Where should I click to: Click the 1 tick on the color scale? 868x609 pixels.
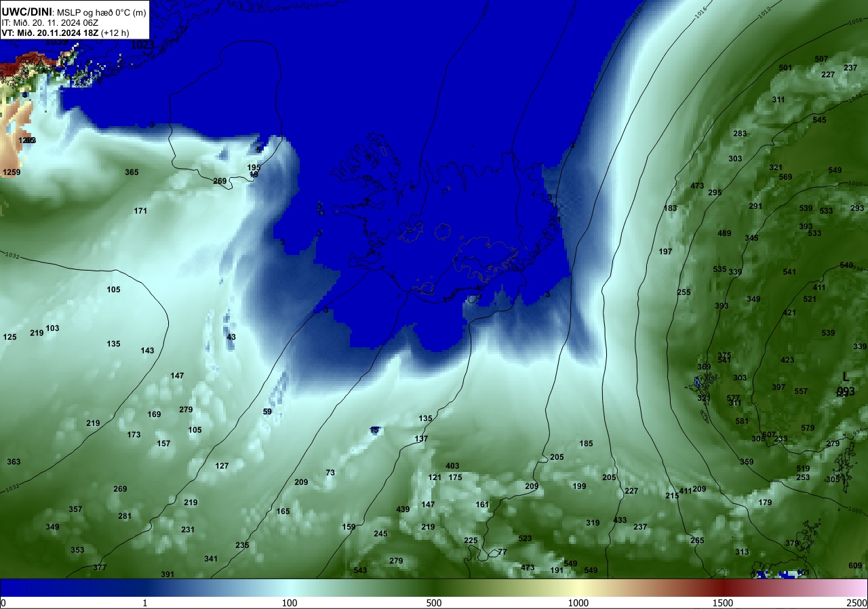click(x=145, y=603)
